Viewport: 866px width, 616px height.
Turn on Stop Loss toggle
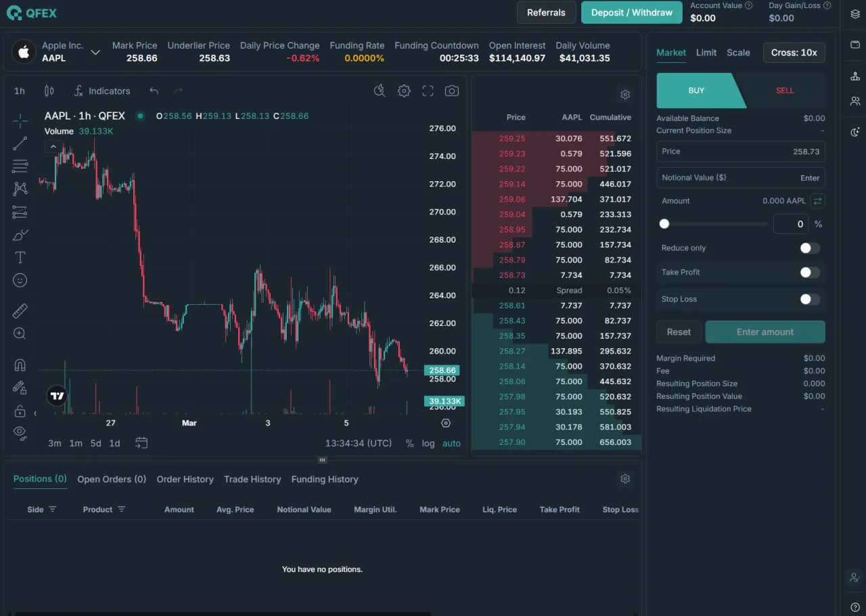[x=810, y=299]
